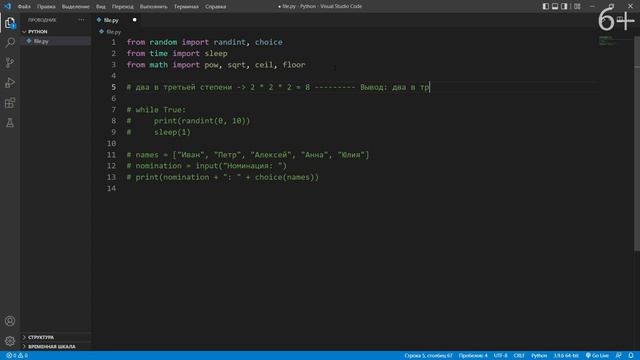The height and width of the screenshot is (360, 640).
Task: Open the Справка menu
Action: 216,7
